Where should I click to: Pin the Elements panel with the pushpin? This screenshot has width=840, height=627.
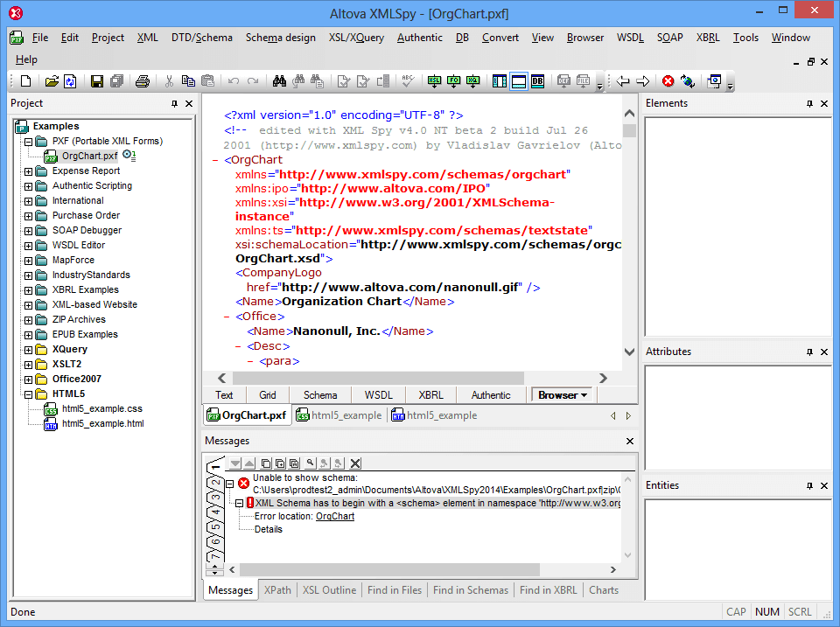point(809,103)
